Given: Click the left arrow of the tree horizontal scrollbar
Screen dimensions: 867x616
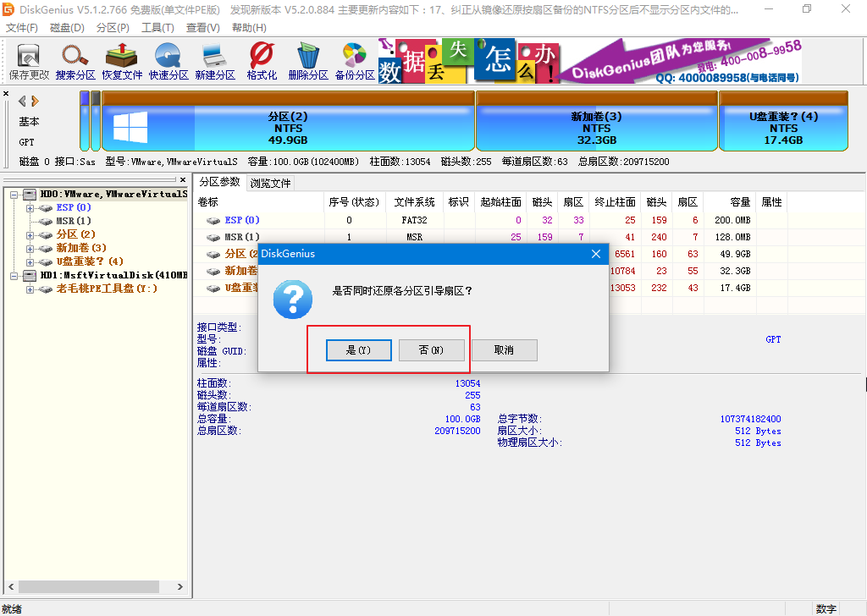Looking at the screenshot, I should coord(10,586).
